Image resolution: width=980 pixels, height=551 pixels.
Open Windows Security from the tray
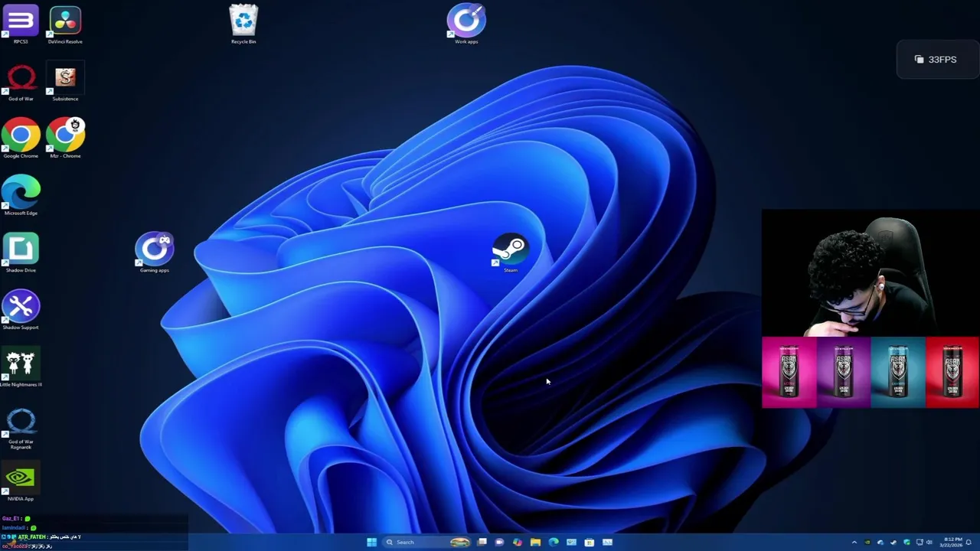click(x=907, y=543)
